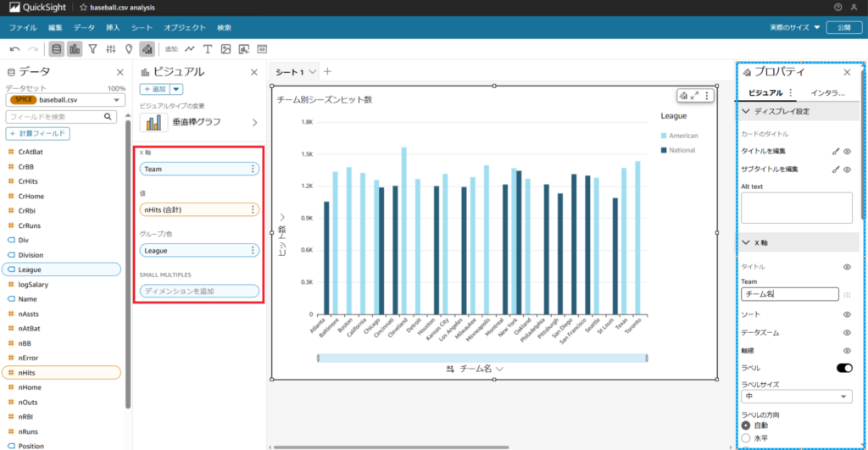The height and width of the screenshot is (450, 868).
Task: Add a text box with T icon
Action: [208, 49]
